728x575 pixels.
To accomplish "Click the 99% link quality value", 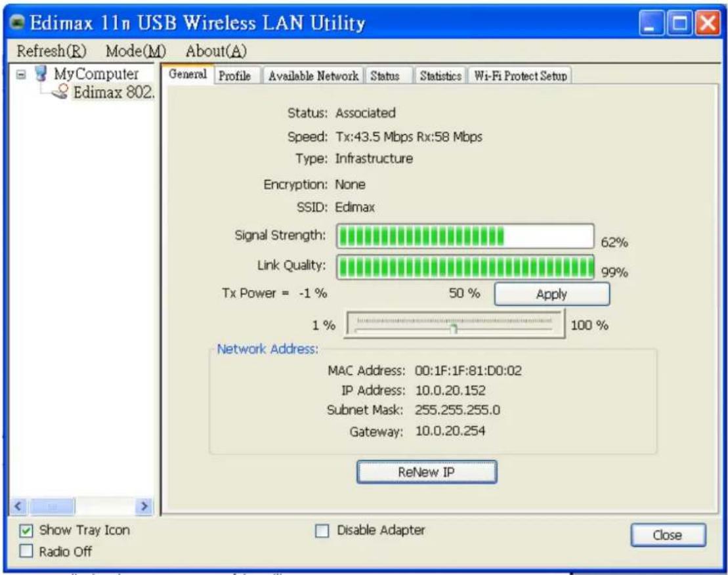I will (614, 272).
